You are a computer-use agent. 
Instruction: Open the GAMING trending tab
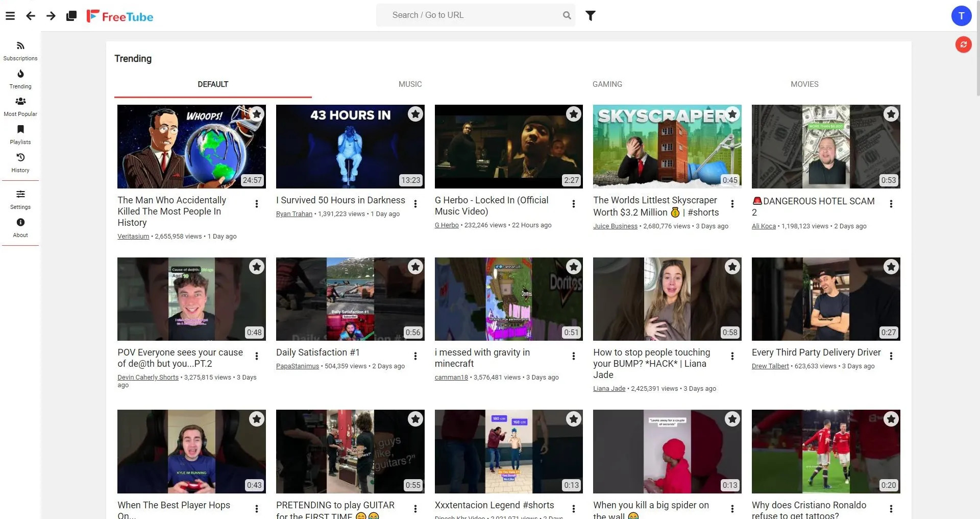[607, 84]
